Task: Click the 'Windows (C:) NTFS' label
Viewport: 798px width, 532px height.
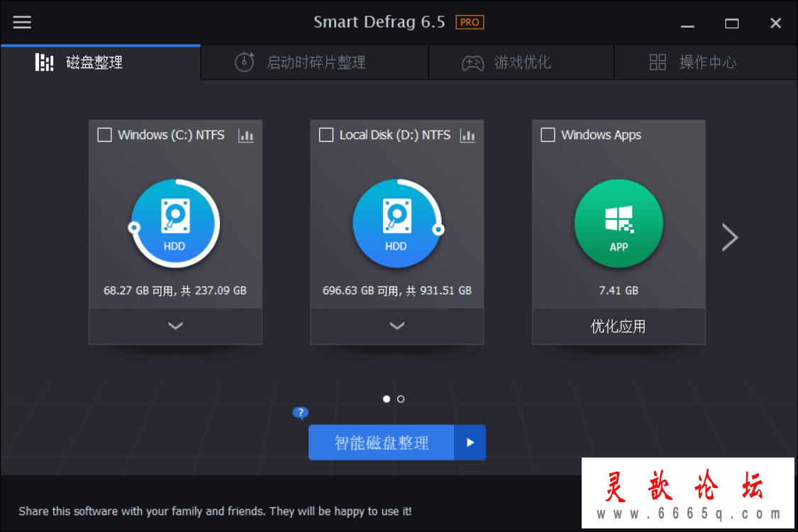Action: click(x=171, y=135)
